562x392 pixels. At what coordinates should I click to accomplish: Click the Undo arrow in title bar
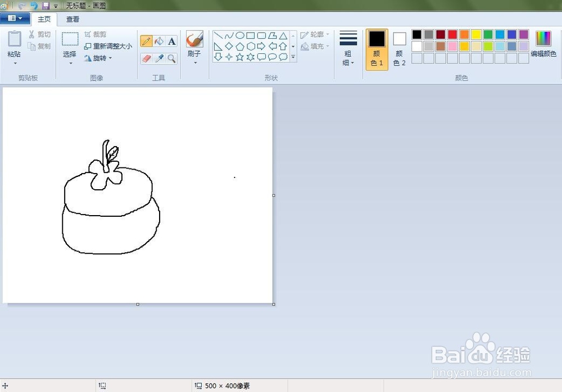(34, 6)
